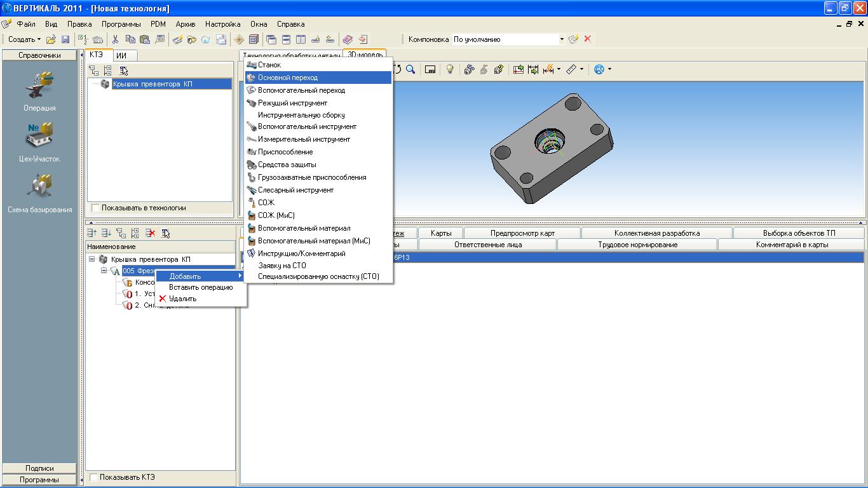Choose Инструкцию/Комментарий from submenu
The height and width of the screenshot is (488, 868).
[x=318, y=254]
